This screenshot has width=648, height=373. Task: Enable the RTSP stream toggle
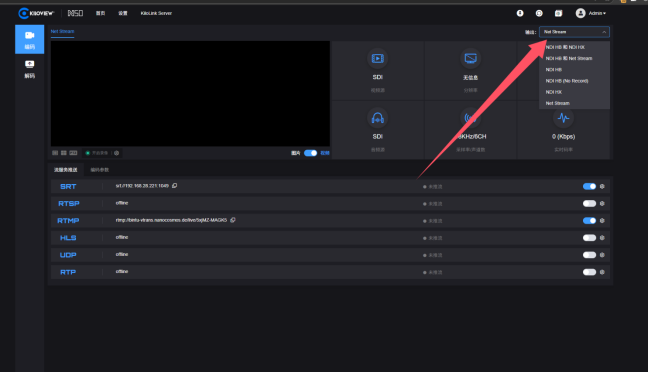[589, 204]
